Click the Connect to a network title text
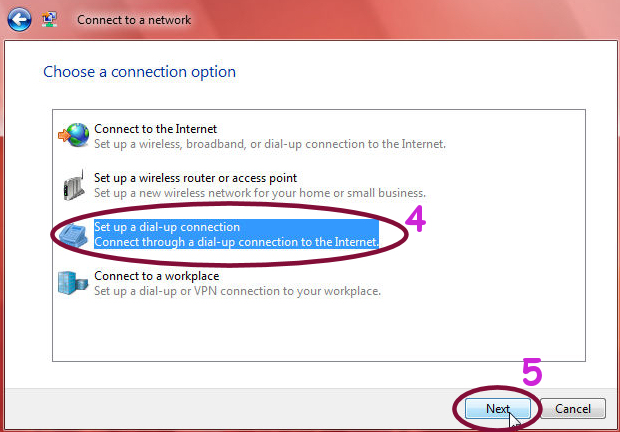This screenshot has height=432, width=620. [134, 20]
